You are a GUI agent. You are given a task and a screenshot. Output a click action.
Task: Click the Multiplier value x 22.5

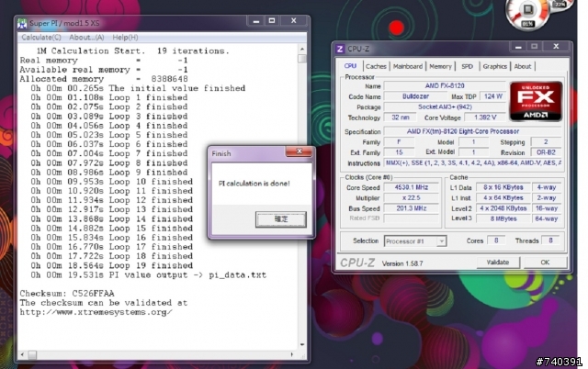412,197
